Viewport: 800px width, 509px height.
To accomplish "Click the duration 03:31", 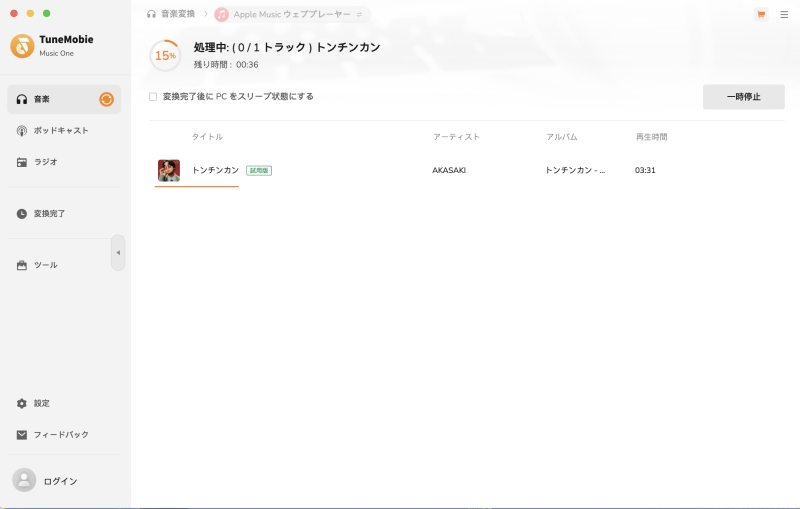I will click(645, 170).
